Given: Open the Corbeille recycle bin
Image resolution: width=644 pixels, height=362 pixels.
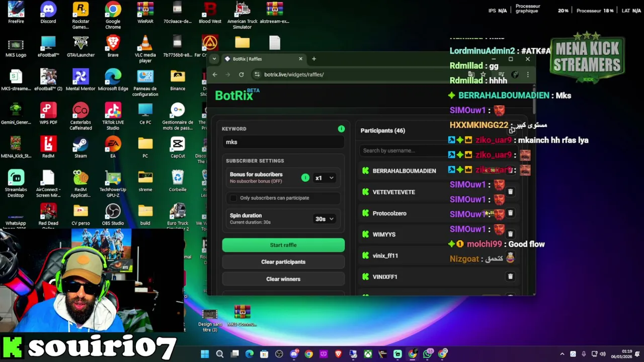Looking at the screenshot, I should click(x=178, y=182).
